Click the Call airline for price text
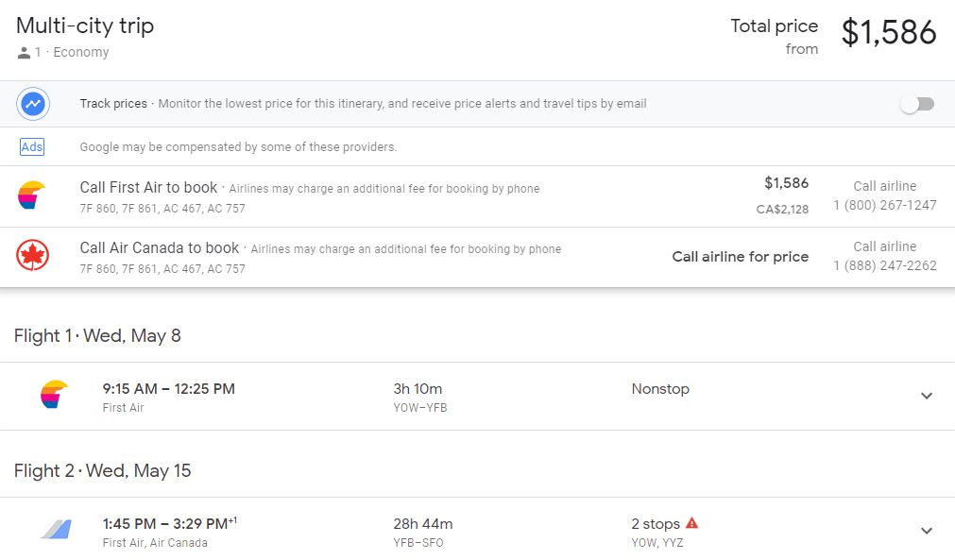Screen dimensions: 955x560 pyautogui.click(x=740, y=257)
